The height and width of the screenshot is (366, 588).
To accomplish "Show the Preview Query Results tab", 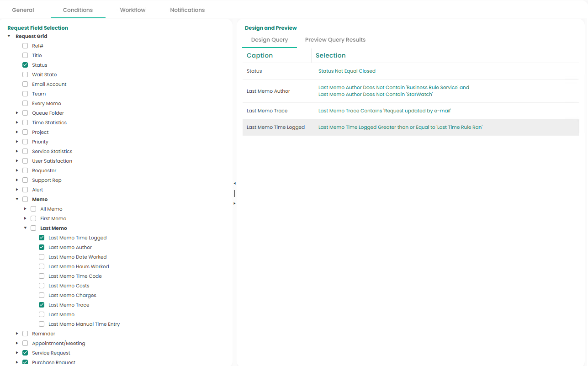I will pos(335,40).
